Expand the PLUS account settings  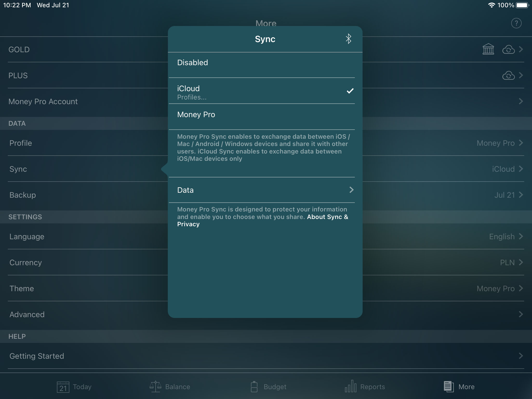521,75
